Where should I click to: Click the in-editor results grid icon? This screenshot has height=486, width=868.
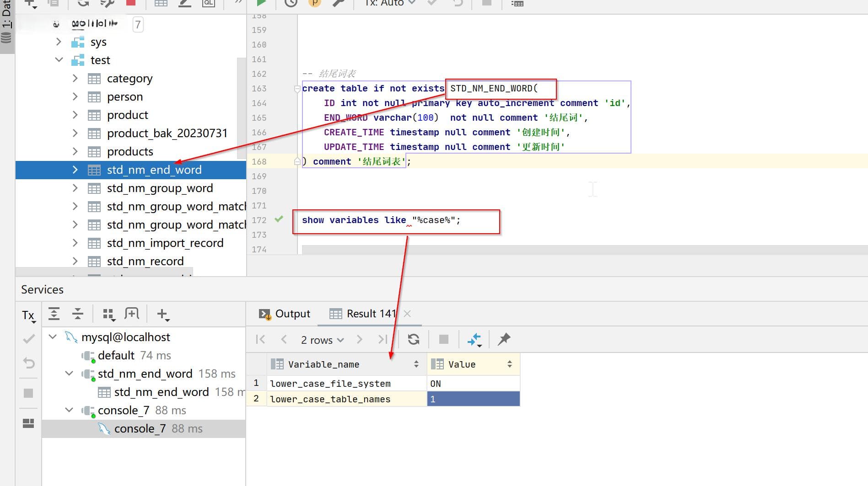517,3
